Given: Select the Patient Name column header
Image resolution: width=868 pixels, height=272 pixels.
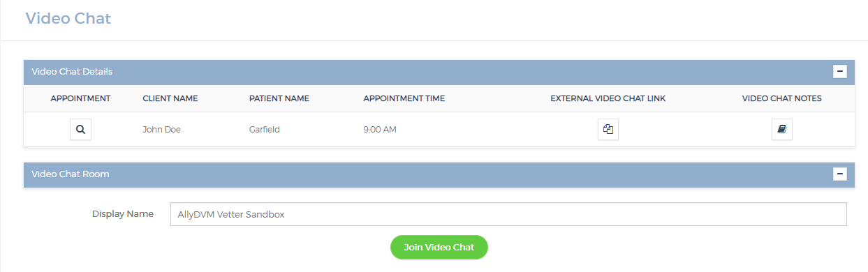Looking at the screenshot, I should click(x=279, y=98).
